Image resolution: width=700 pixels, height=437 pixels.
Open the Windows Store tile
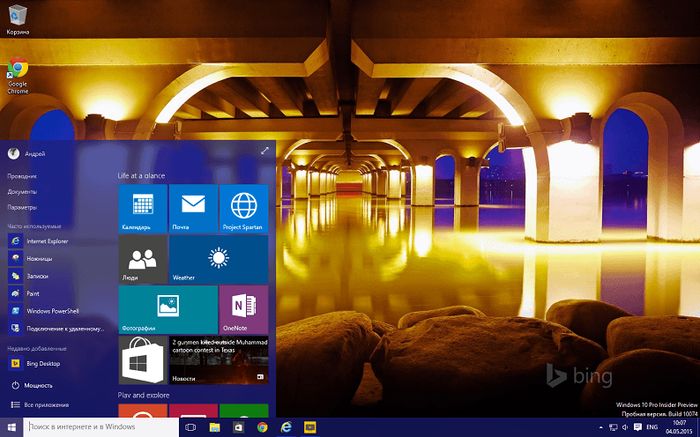pos(142,360)
